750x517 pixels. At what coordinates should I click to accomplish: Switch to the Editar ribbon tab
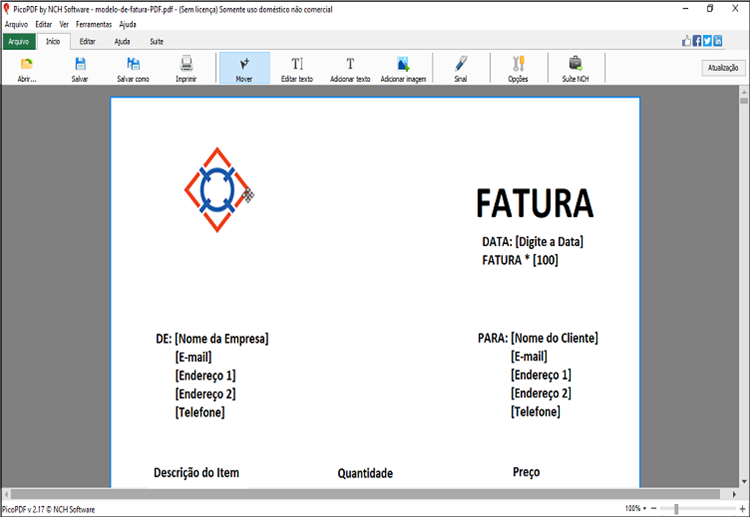88,42
